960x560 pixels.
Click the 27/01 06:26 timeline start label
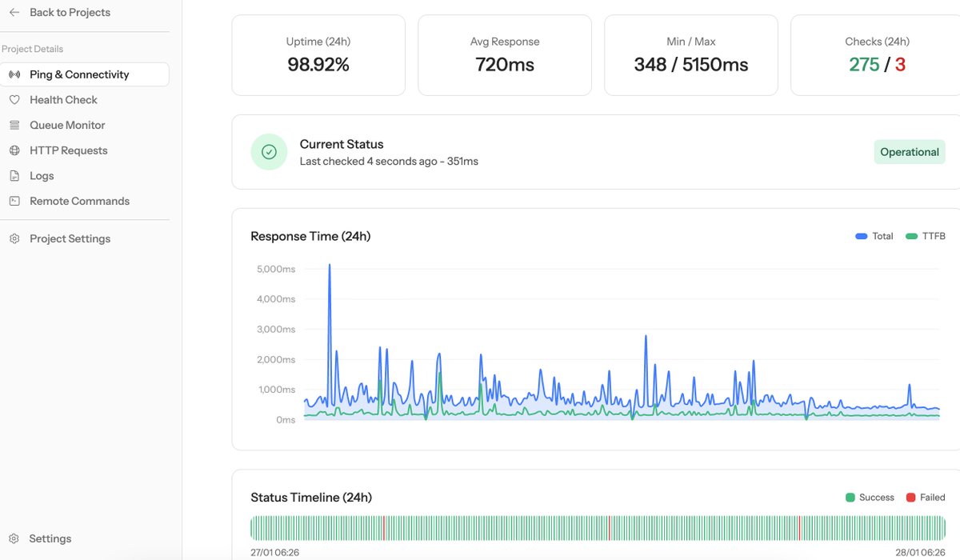tap(274, 553)
